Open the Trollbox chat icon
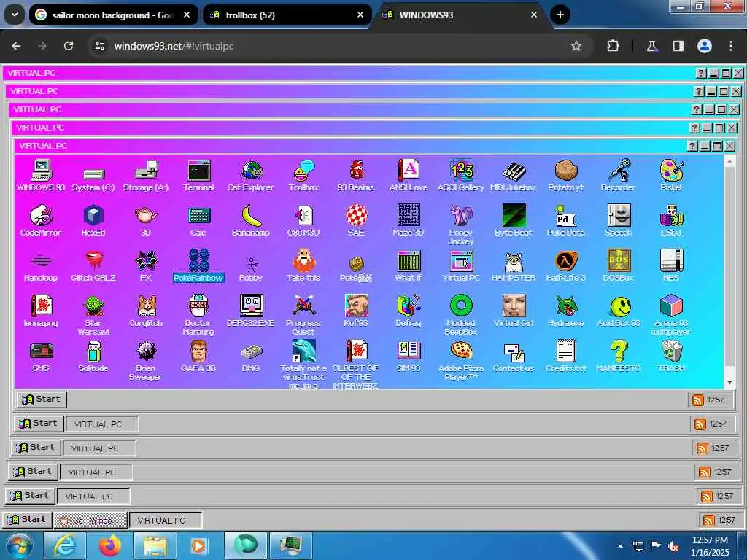Viewport: 747px width, 560px height. [303, 175]
